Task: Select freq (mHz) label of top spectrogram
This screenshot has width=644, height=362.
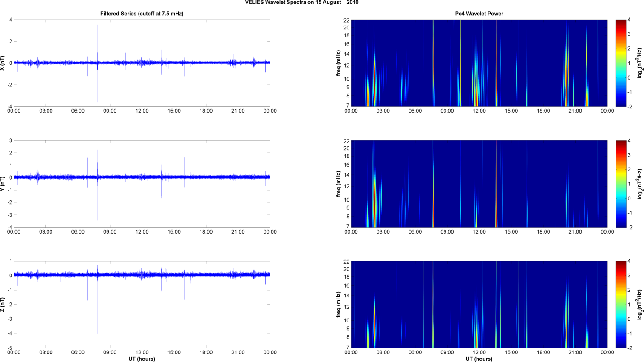Action: (338, 63)
